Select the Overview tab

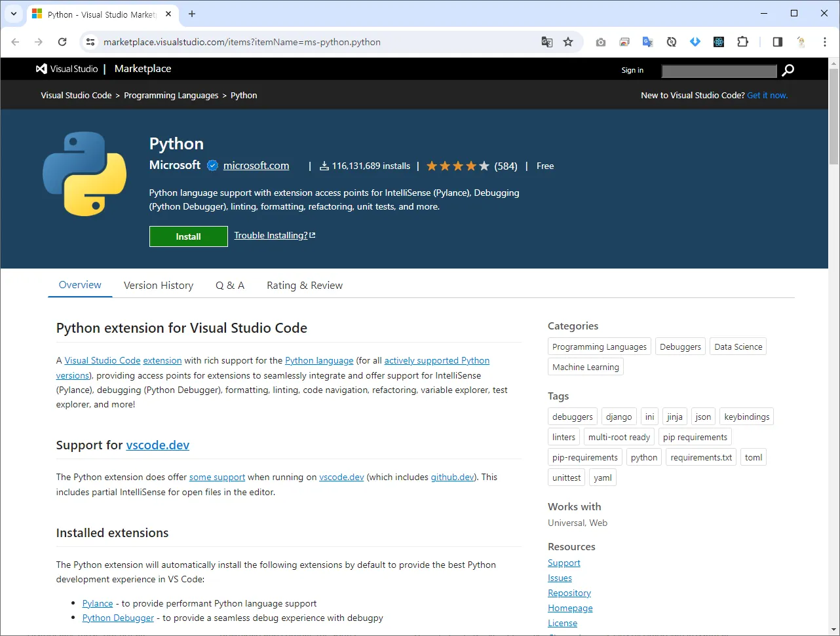pyautogui.click(x=80, y=285)
